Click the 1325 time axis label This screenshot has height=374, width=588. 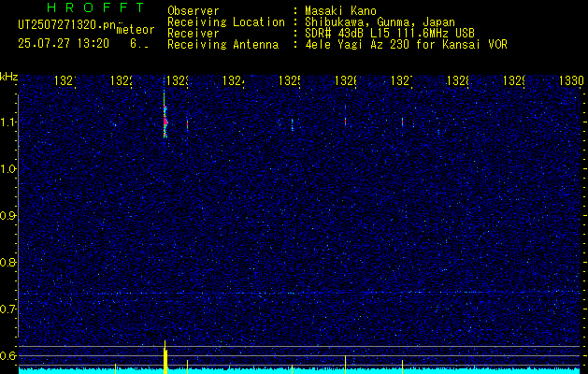point(290,80)
